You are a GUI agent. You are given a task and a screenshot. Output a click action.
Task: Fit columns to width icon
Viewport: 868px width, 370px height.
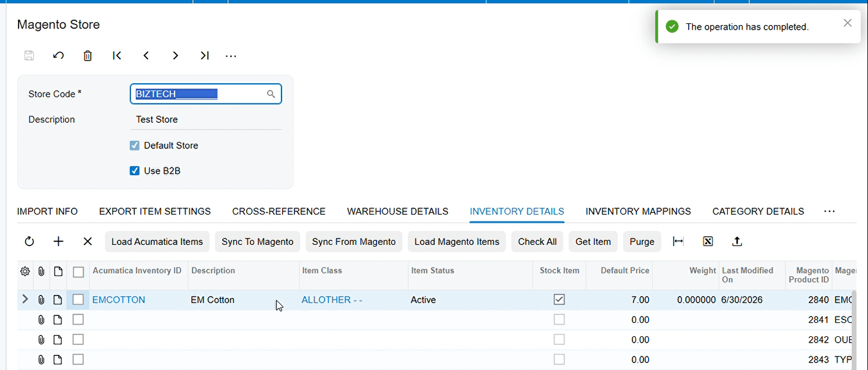(x=678, y=241)
